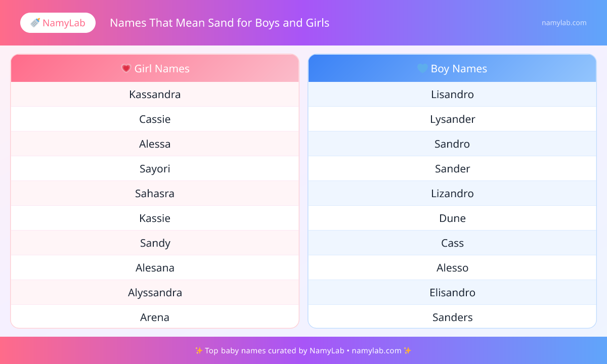
Task: Click the page title about sand names
Action: pyautogui.click(x=220, y=23)
